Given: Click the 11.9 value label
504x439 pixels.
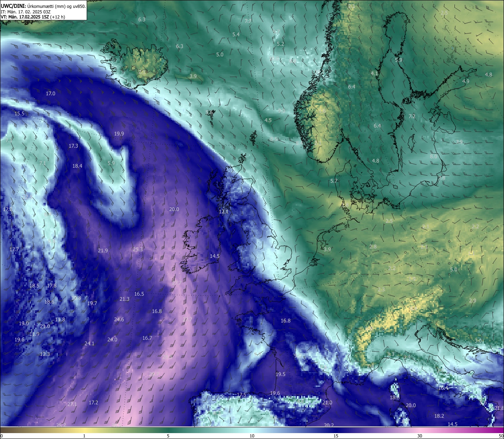Looking at the screenshot, I should 34,334.
